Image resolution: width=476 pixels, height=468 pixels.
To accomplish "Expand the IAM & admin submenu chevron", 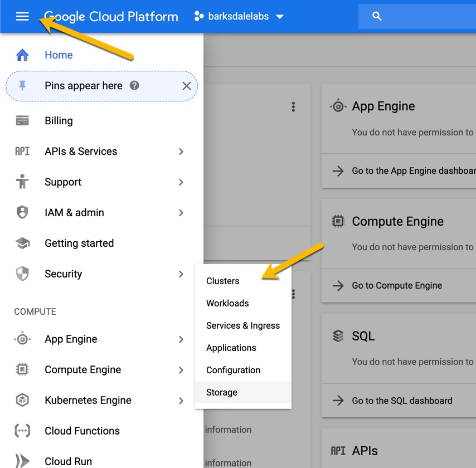I will [181, 213].
